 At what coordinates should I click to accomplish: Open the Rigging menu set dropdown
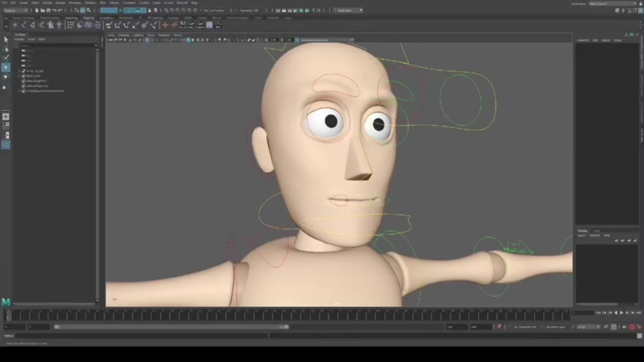tap(15, 10)
